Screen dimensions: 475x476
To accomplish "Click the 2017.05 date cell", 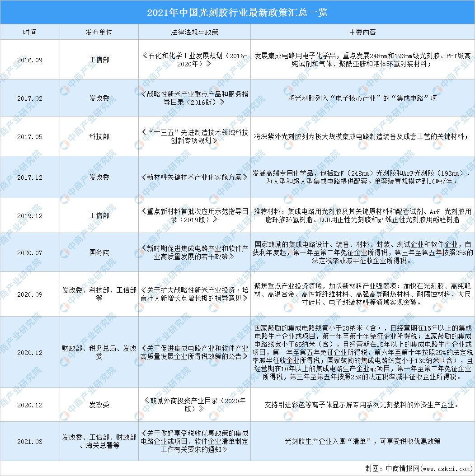I will tap(30, 136).
